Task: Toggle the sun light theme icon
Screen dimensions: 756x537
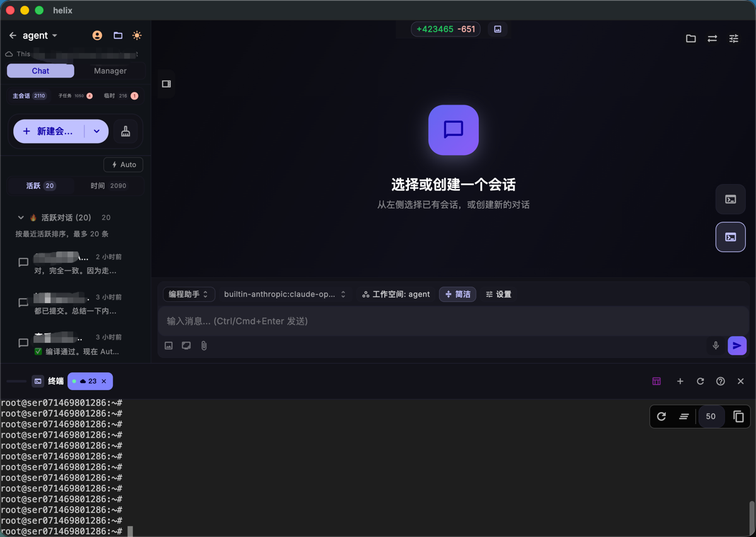Action: click(x=137, y=36)
